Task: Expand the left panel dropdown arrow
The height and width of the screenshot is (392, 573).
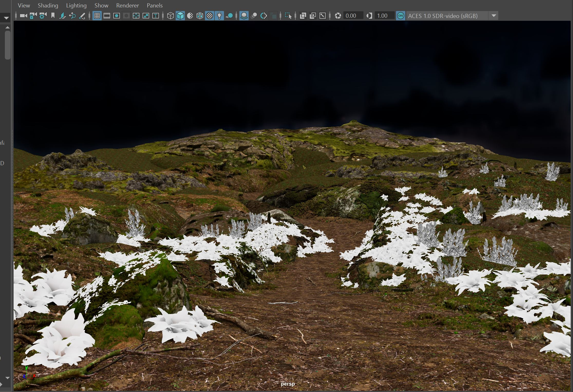Action: pos(6,18)
